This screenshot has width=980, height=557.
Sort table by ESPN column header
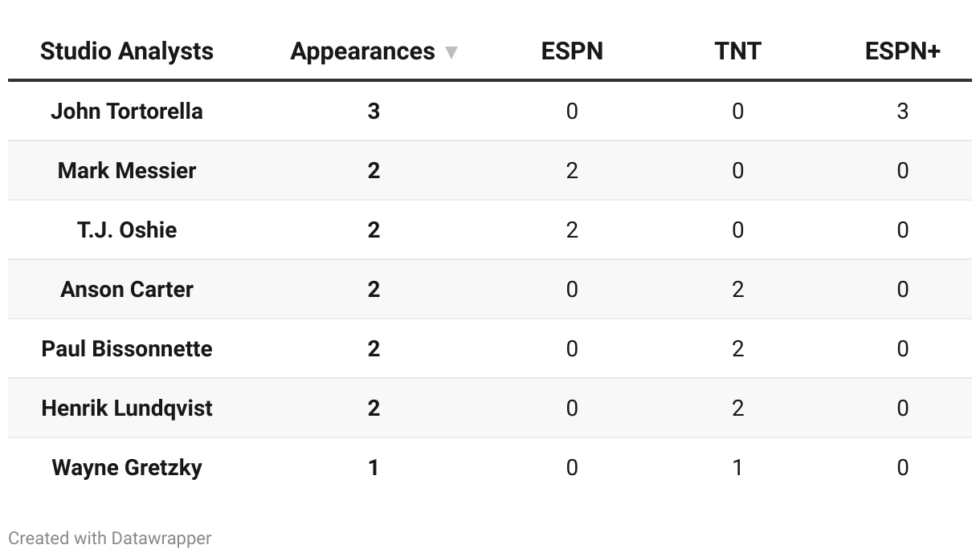pos(572,51)
